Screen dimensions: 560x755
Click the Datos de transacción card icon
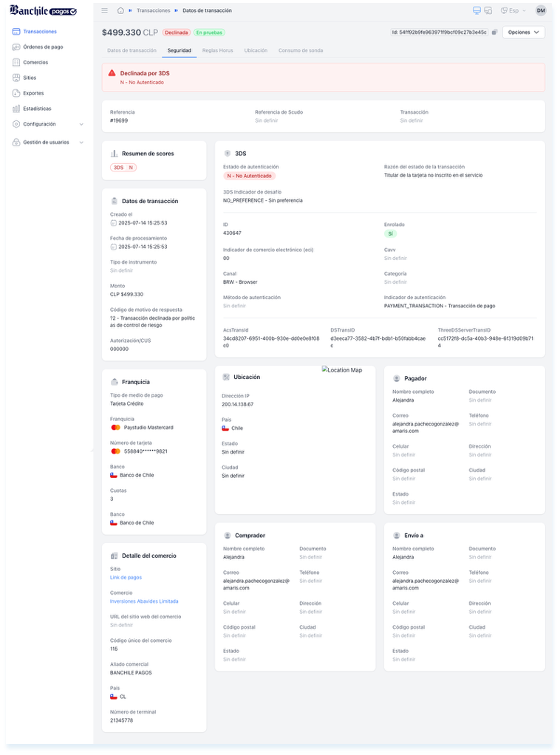[x=114, y=201]
